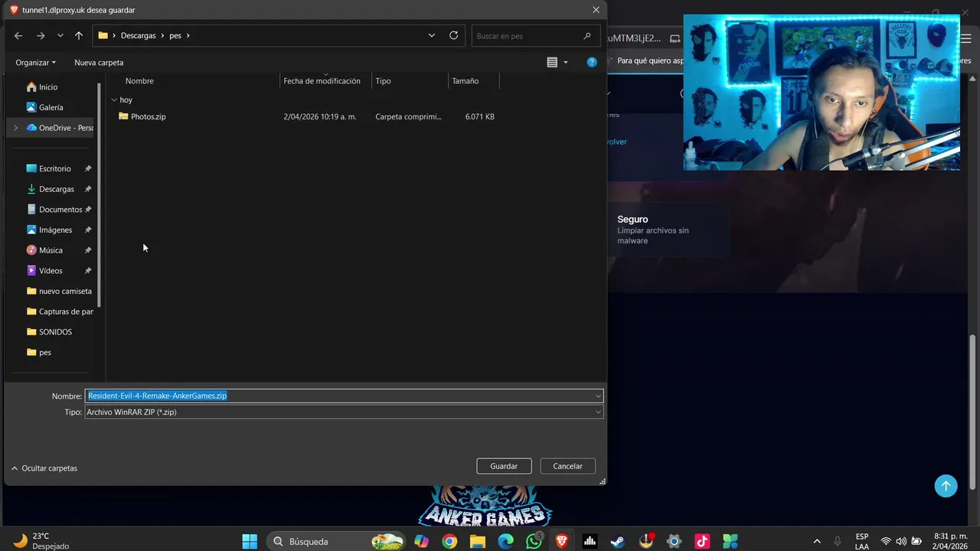Click the Photos.zip date cell

click(x=320, y=116)
